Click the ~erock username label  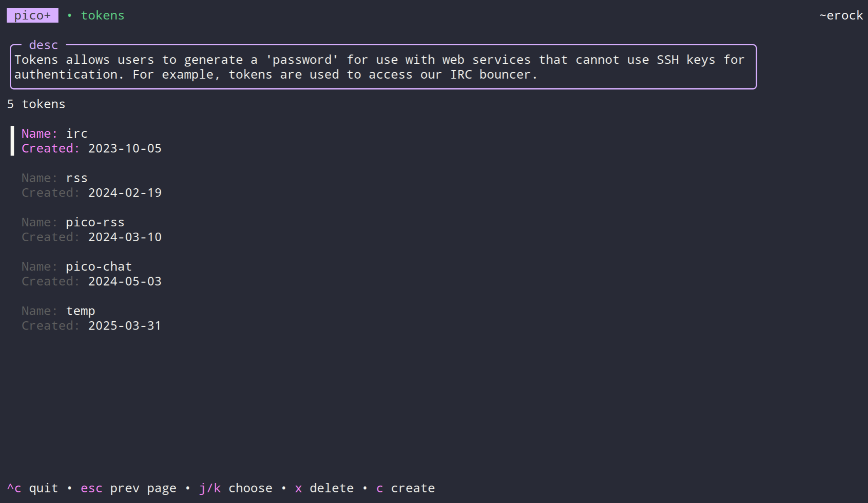pos(841,16)
